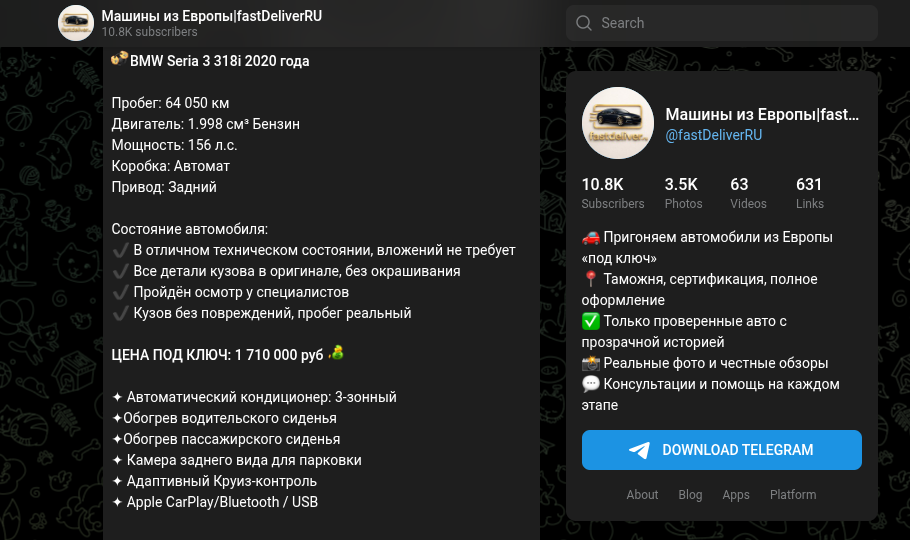Click the speech bubble emoji beside "Консультации"
The image size is (910, 540).
(591, 384)
